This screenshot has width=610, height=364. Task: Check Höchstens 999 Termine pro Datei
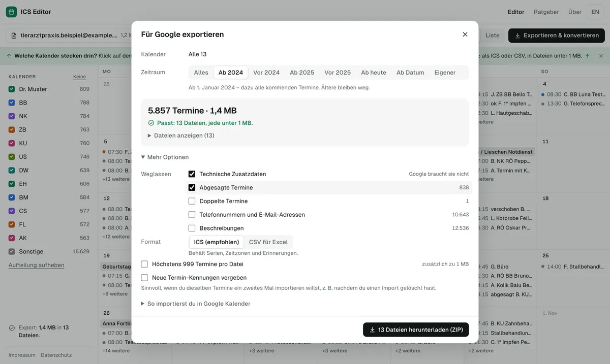pos(144,264)
